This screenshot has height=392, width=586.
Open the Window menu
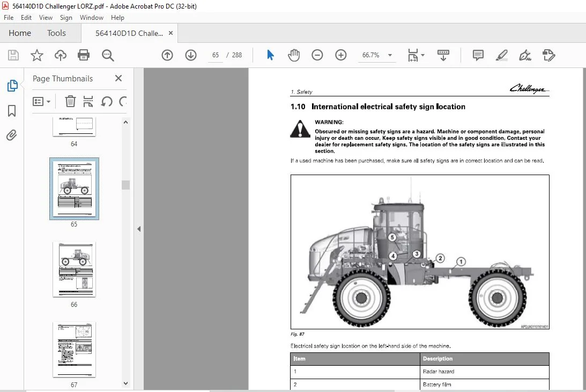[x=92, y=18]
